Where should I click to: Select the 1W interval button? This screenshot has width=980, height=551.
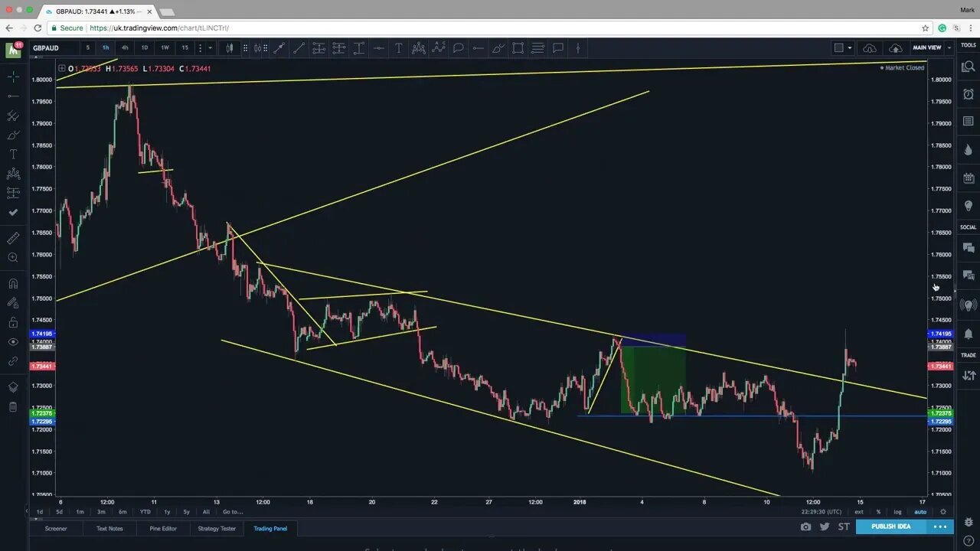point(165,47)
